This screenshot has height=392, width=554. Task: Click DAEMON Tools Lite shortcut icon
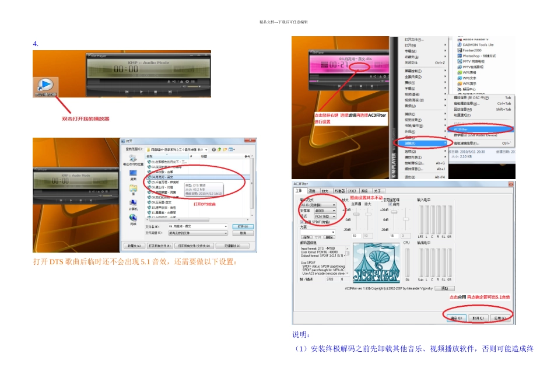point(475,44)
